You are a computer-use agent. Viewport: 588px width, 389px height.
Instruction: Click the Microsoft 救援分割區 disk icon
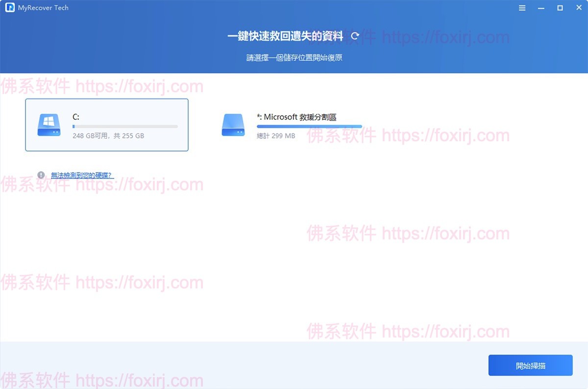(232, 124)
